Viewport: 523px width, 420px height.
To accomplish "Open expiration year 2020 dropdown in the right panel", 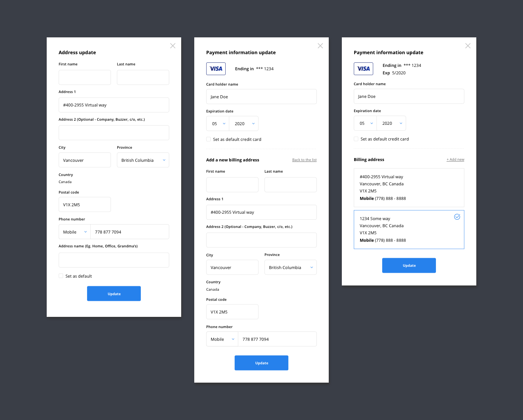I will (392, 123).
